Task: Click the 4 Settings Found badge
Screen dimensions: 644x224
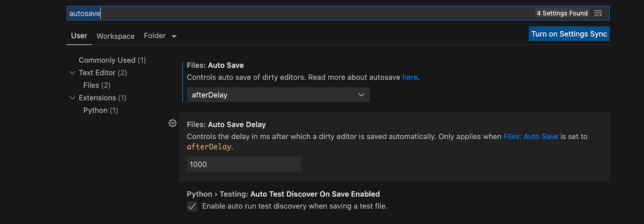Action: (x=562, y=13)
